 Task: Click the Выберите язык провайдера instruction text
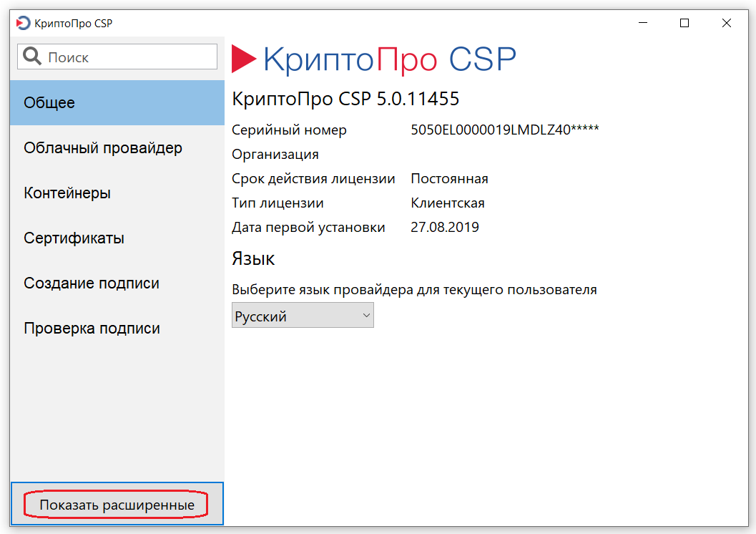(414, 290)
